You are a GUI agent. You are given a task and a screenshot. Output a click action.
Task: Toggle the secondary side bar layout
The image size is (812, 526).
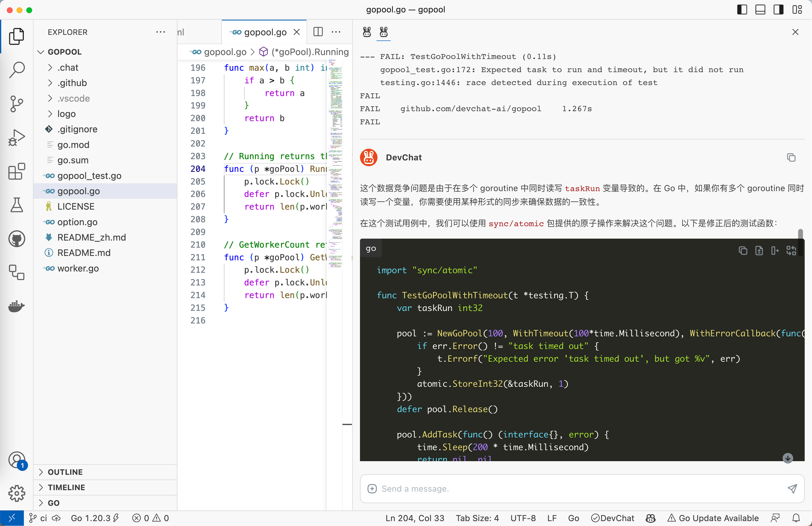pyautogui.click(x=778, y=10)
